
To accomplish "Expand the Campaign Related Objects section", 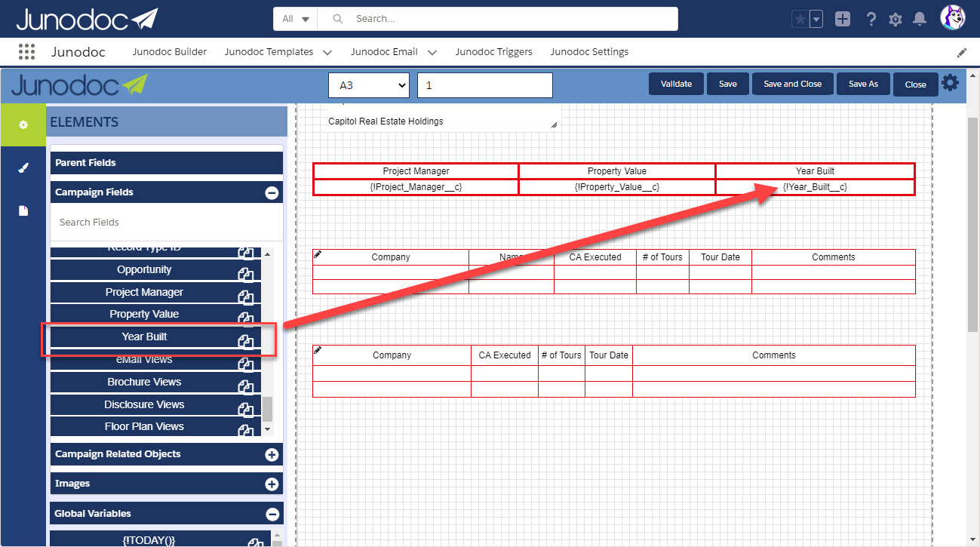I will [x=273, y=454].
